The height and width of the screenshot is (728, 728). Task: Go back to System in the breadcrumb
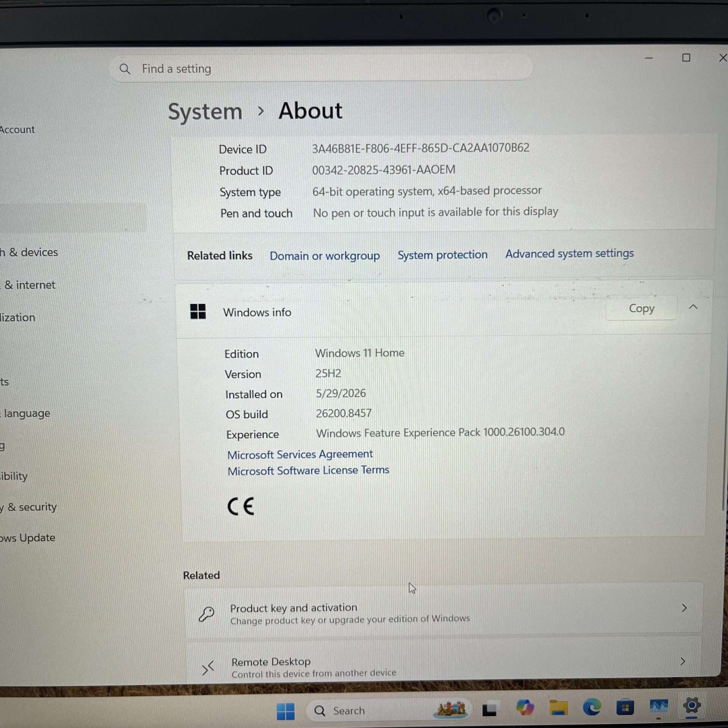[x=205, y=112]
